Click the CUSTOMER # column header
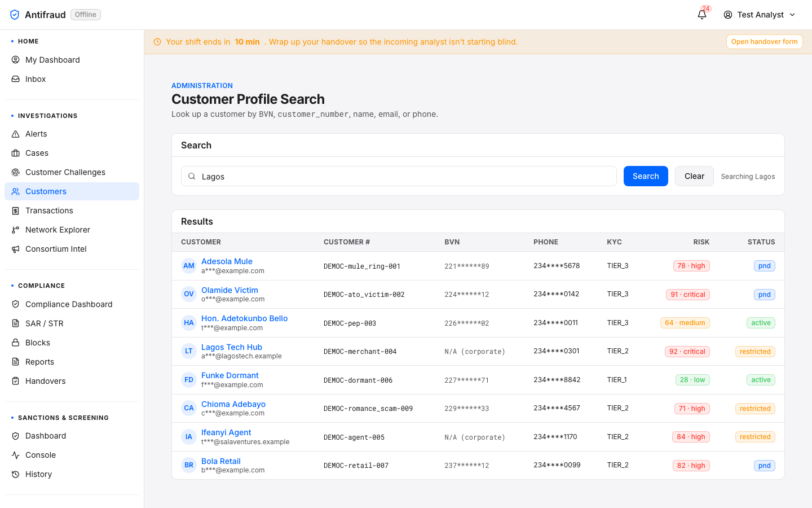 [347, 242]
